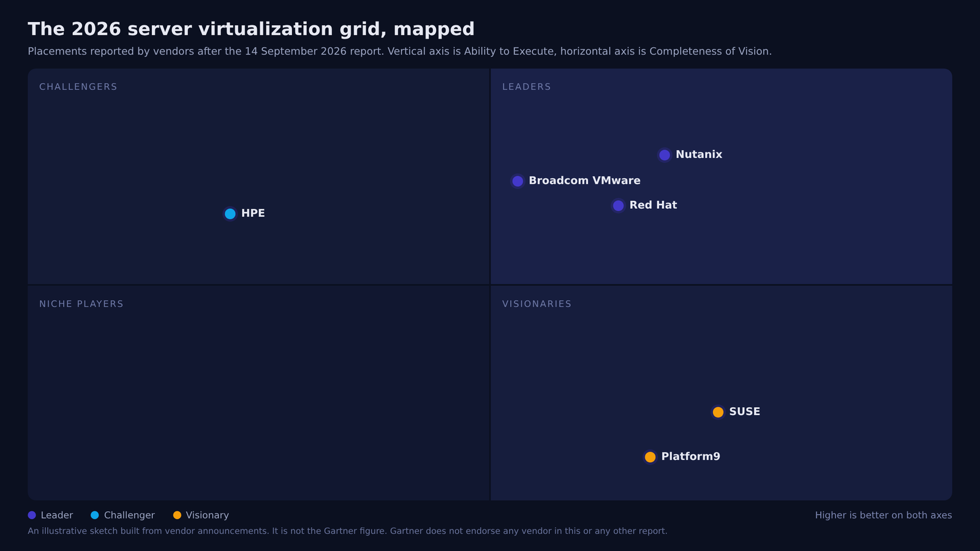This screenshot has width=980, height=551.
Task: Click the Platform9 orange dot
Action: 650,457
